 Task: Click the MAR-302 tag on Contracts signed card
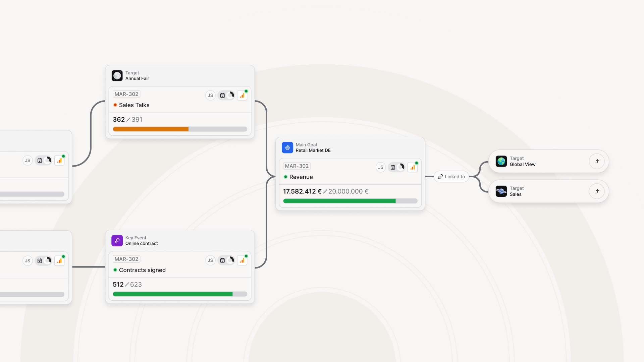[126, 259]
